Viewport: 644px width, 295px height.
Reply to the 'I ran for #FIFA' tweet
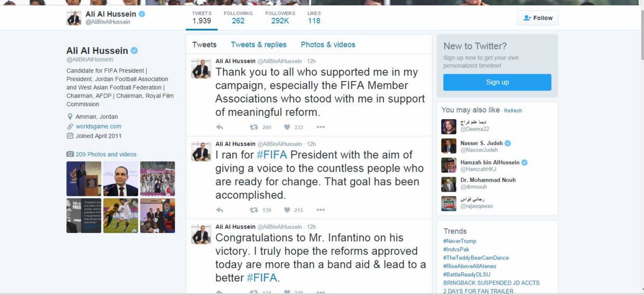220,210
